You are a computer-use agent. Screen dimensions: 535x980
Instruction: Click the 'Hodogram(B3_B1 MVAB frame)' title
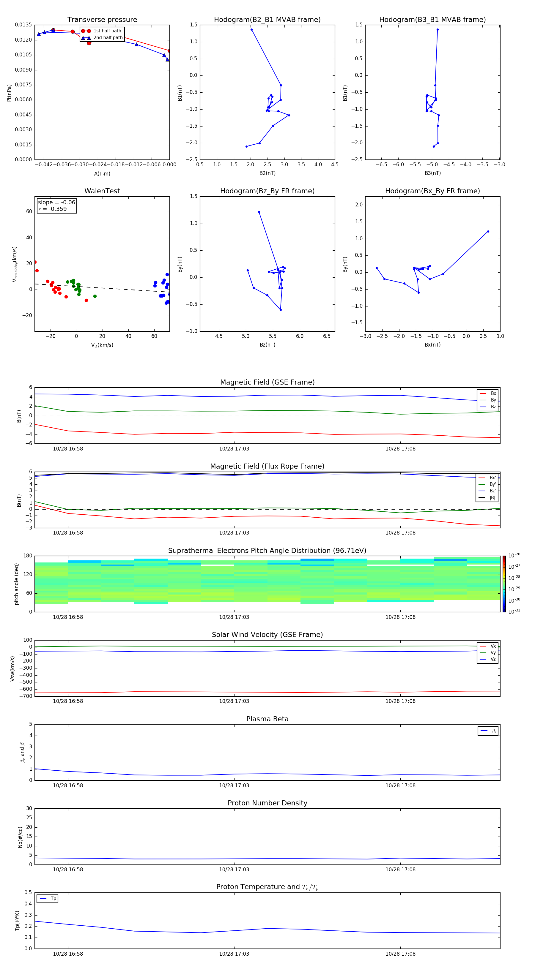coord(432,20)
